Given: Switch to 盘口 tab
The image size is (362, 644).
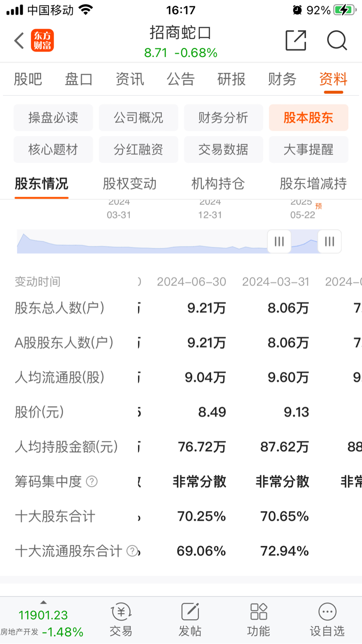Looking at the screenshot, I should (x=79, y=79).
